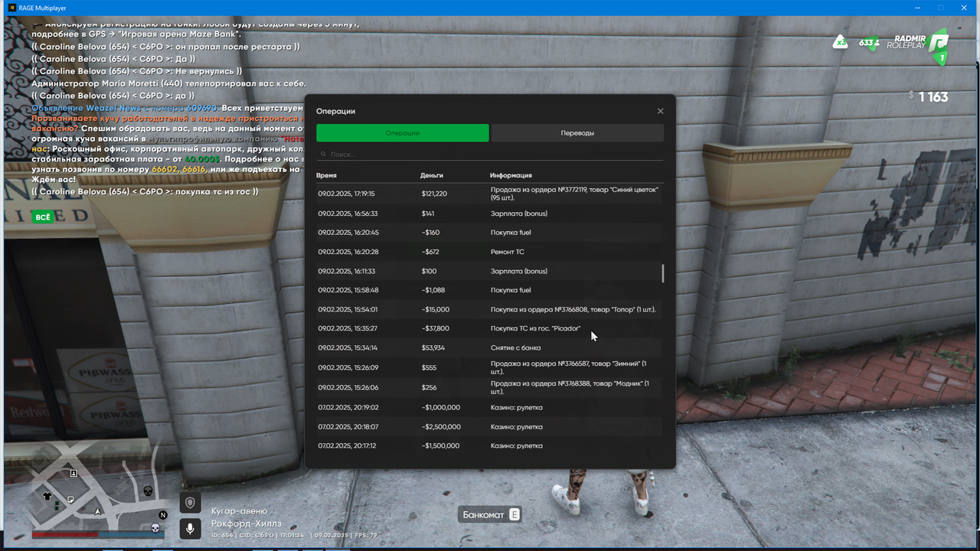
Task: Click the shield icon above the microphone
Action: (191, 502)
